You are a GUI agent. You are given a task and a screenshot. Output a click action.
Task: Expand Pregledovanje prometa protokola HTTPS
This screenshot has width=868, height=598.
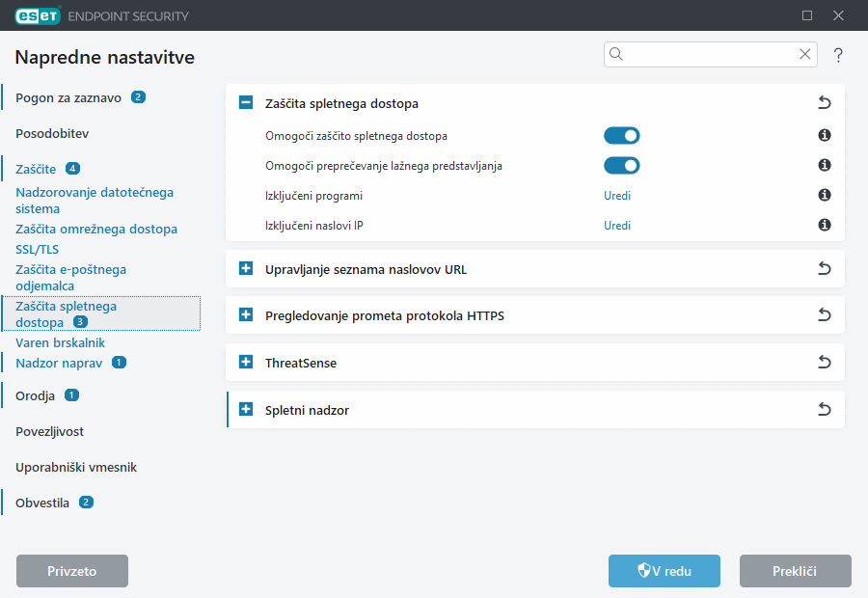246,315
